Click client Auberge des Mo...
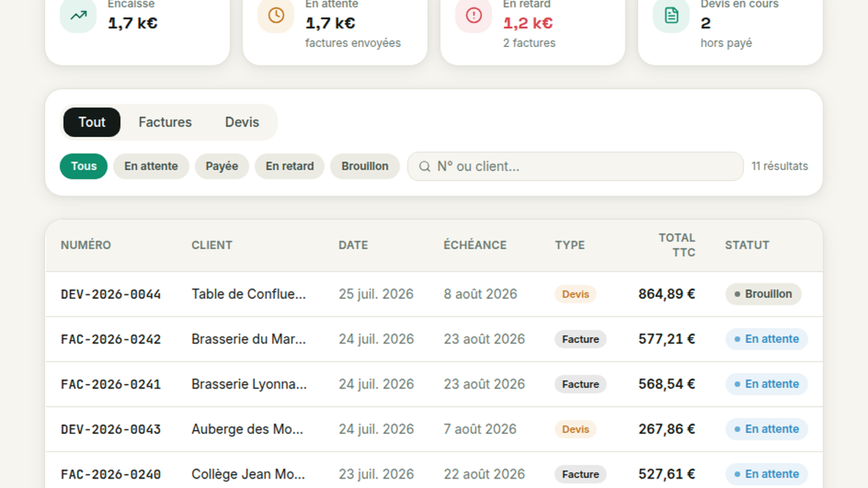This screenshot has height=488, width=868. point(248,429)
